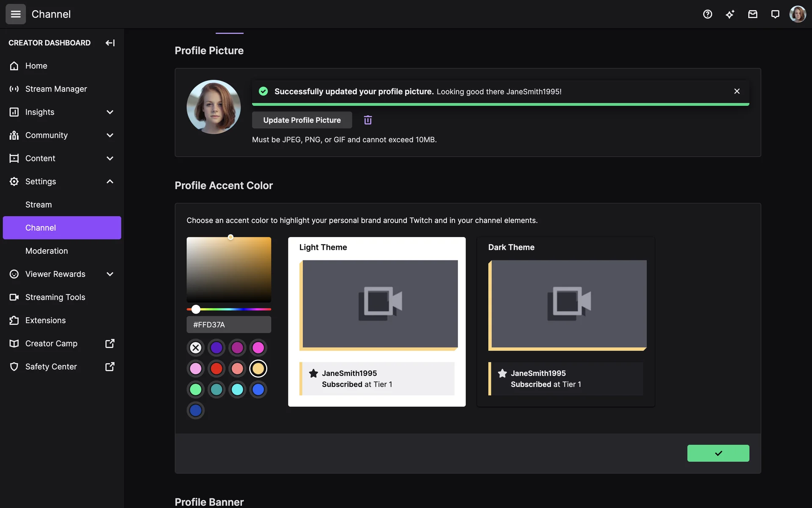Click the whispers chat bubble icon
The width and height of the screenshot is (812, 508).
[x=775, y=14]
